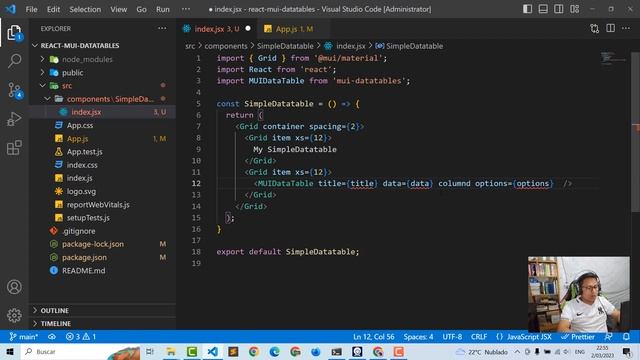
Task: Switch to the App.js editor tab
Action: [x=294, y=29]
